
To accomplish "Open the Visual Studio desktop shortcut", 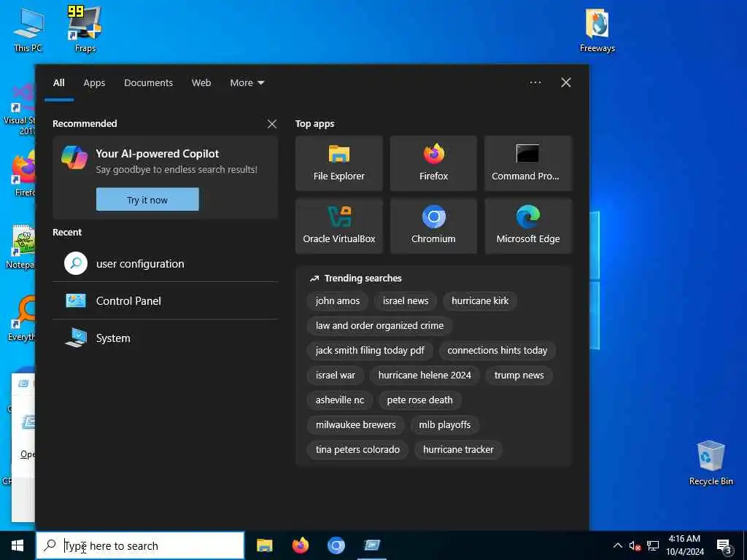I will tap(19, 109).
